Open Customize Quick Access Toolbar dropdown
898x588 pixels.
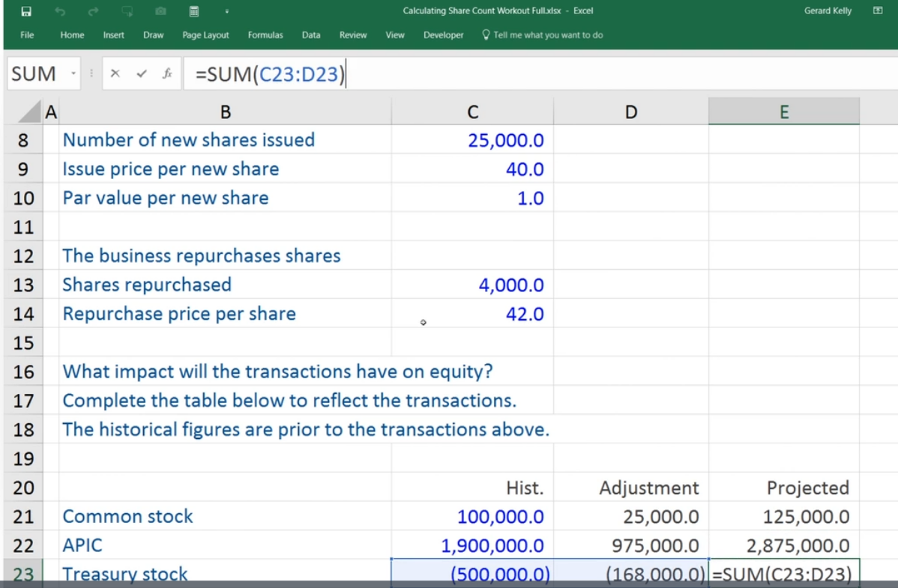227,11
